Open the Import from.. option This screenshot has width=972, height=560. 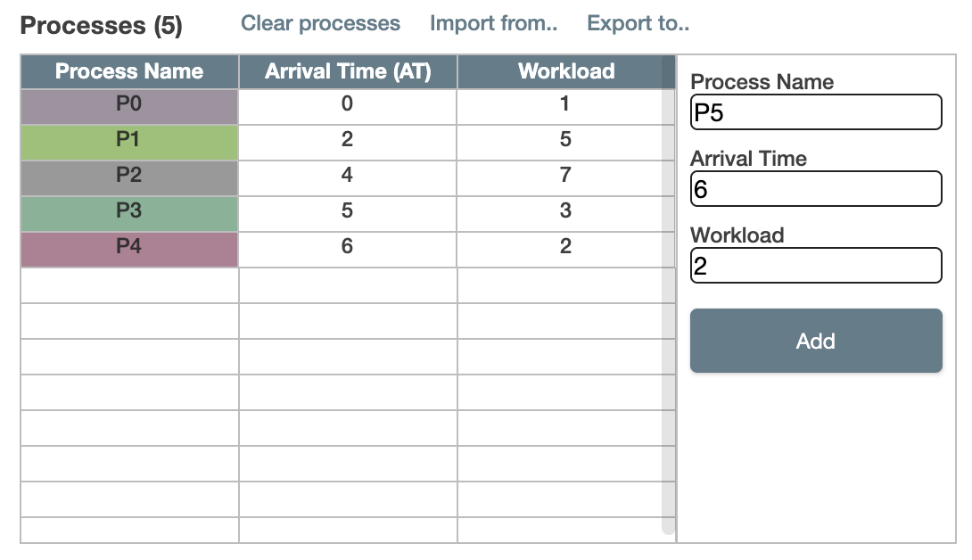click(493, 23)
